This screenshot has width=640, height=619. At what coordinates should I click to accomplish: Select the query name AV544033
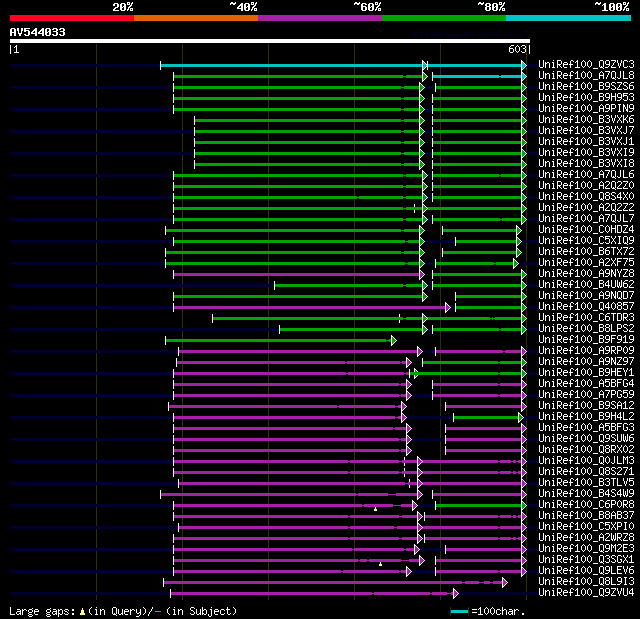coord(38,32)
